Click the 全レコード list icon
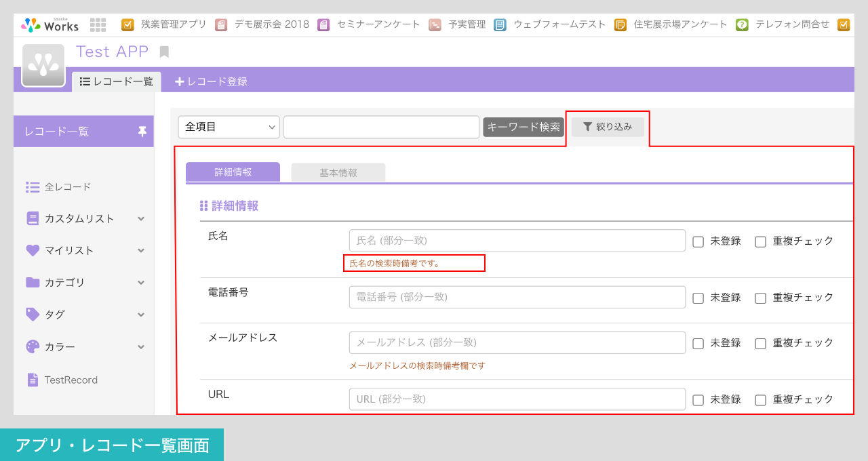868x461 pixels. (x=33, y=187)
